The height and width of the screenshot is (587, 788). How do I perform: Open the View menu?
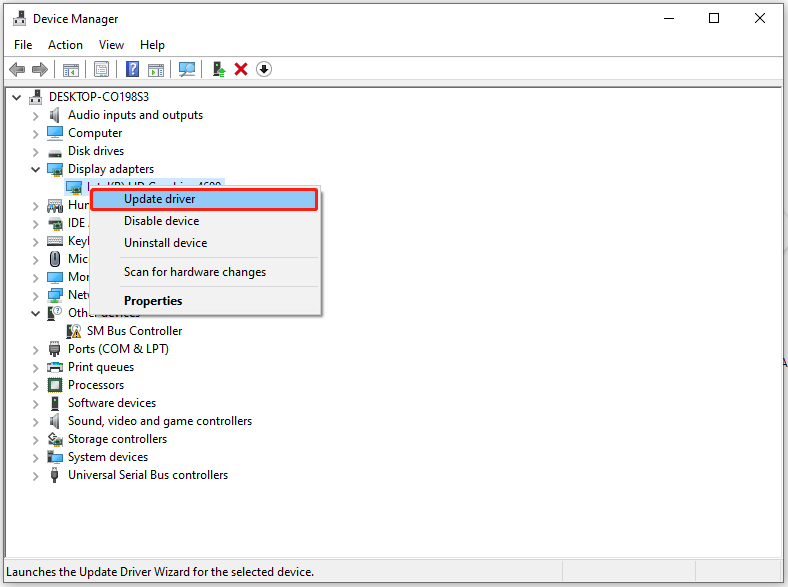pos(111,45)
